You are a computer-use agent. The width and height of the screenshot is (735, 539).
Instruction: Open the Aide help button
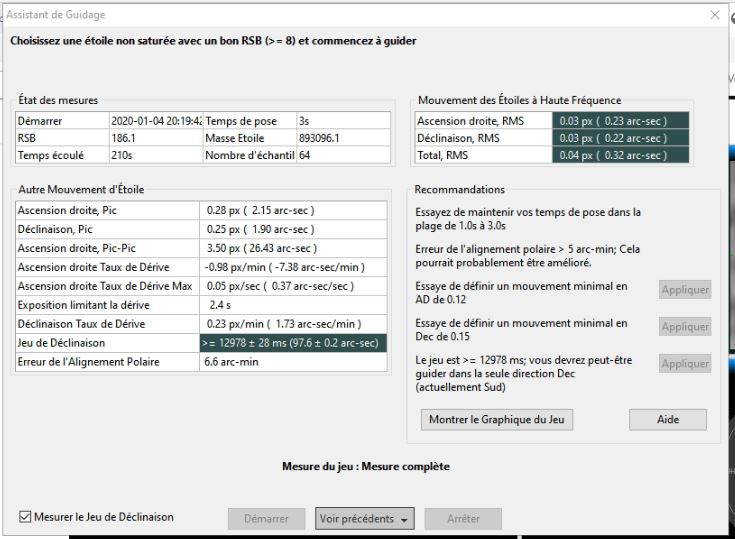coord(667,420)
